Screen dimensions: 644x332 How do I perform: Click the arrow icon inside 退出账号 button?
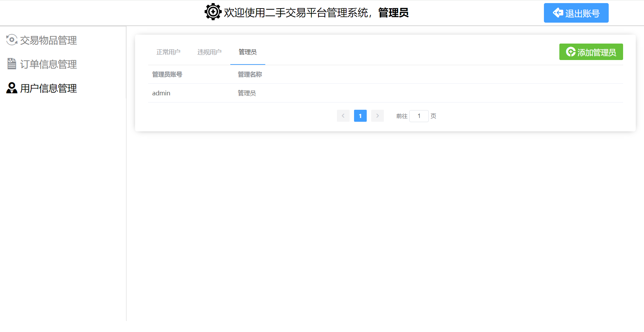[558, 13]
